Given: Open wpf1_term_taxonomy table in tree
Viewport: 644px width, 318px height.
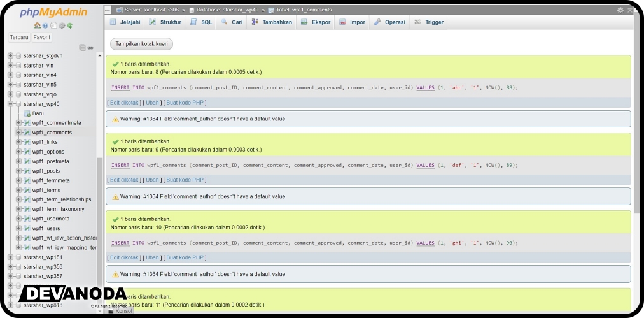Looking at the screenshot, I should 59,209.
